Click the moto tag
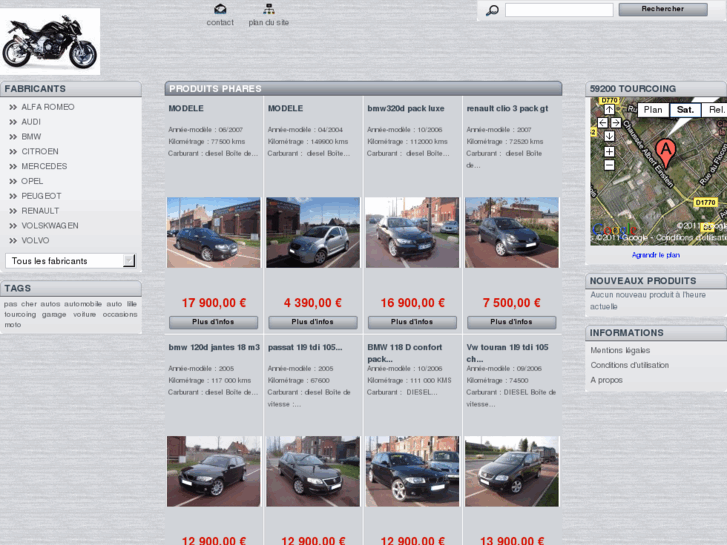This screenshot has width=727, height=545. [13, 325]
